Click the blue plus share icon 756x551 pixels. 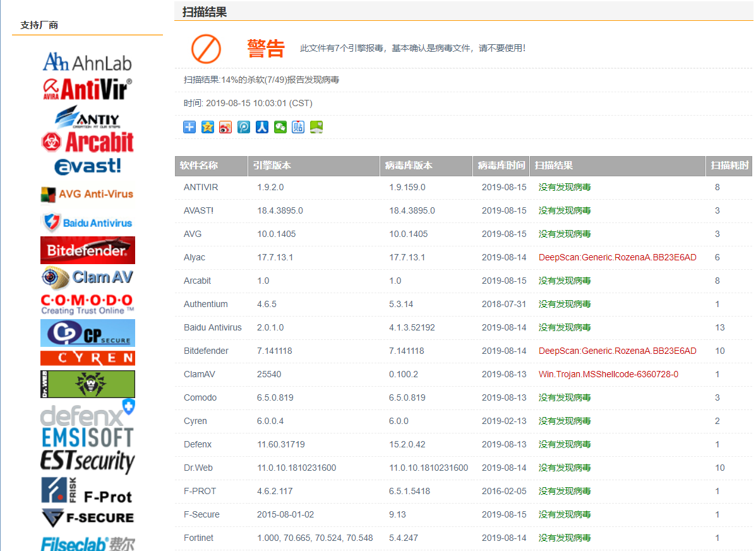coord(189,127)
